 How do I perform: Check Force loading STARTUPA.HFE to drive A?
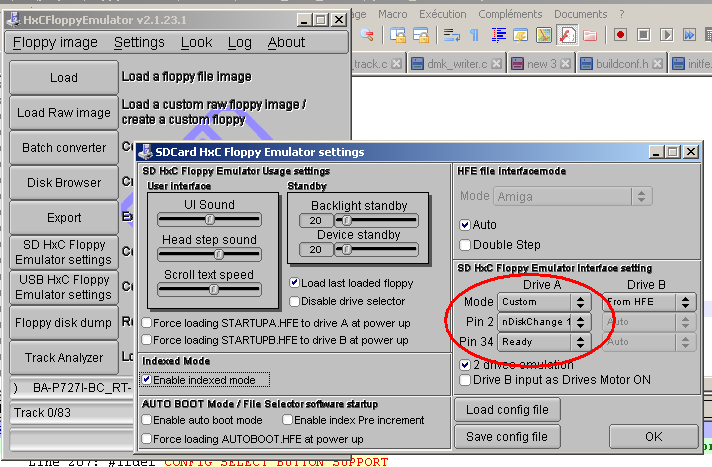coord(147,323)
